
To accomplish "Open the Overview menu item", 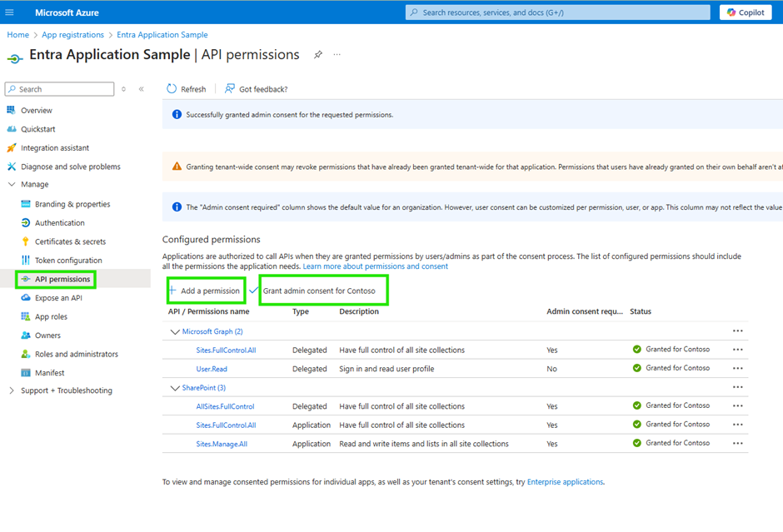I will point(36,110).
